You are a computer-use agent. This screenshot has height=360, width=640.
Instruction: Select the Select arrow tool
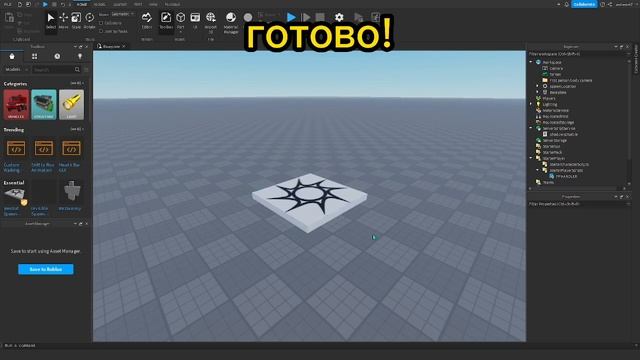tap(51, 21)
